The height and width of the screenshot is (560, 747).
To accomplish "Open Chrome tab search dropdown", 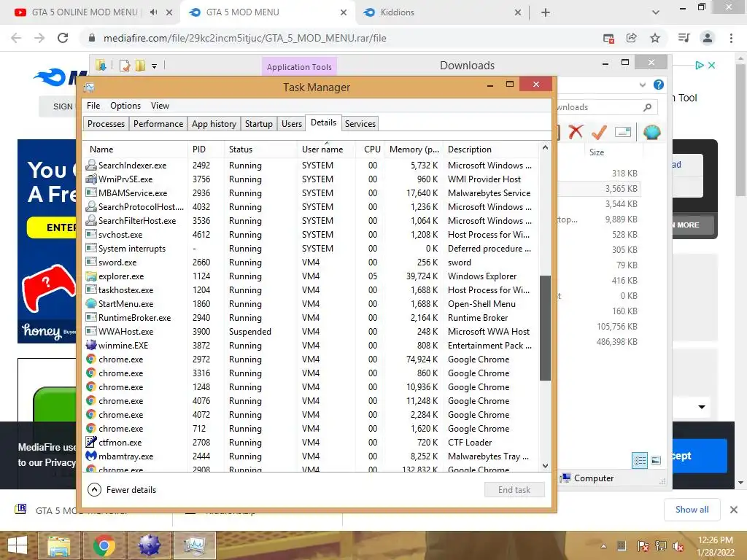I will (x=656, y=12).
